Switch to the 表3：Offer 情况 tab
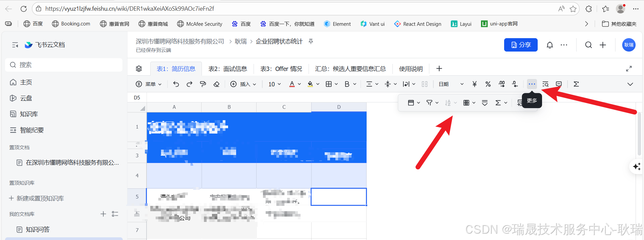The width and height of the screenshot is (644, 240). [281, 69]
